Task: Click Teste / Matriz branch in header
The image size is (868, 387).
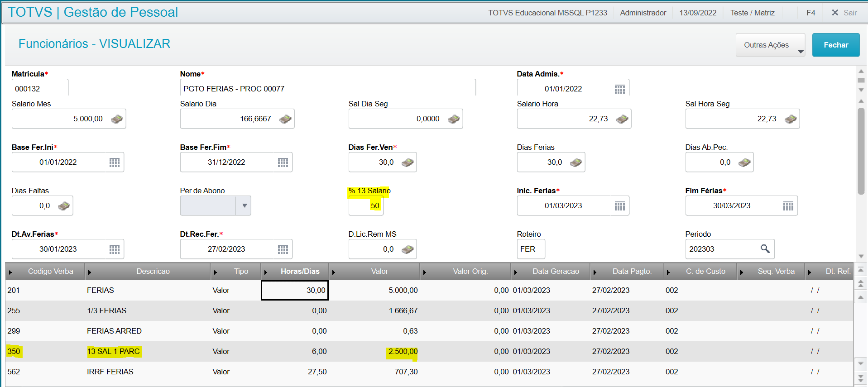Action: pos(752,13)
